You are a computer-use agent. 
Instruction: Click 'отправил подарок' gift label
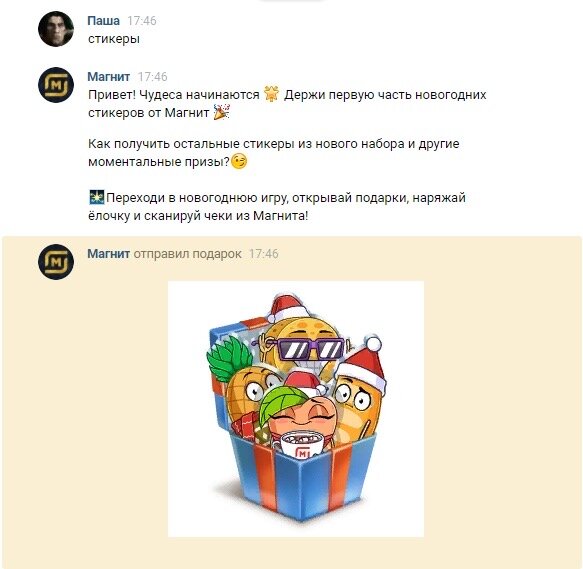click(187, 254)
